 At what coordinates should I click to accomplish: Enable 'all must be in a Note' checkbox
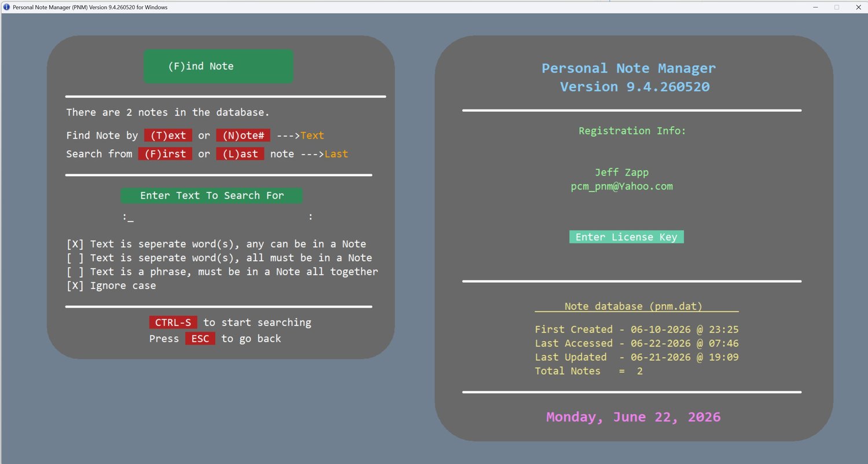coord(75,258)
